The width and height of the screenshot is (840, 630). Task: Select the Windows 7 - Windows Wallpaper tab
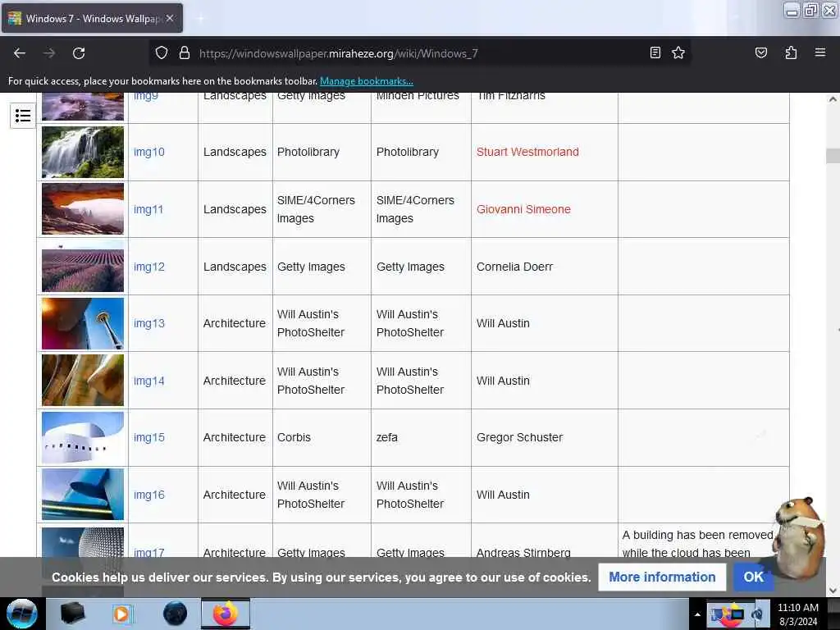[x=92, y=18]
